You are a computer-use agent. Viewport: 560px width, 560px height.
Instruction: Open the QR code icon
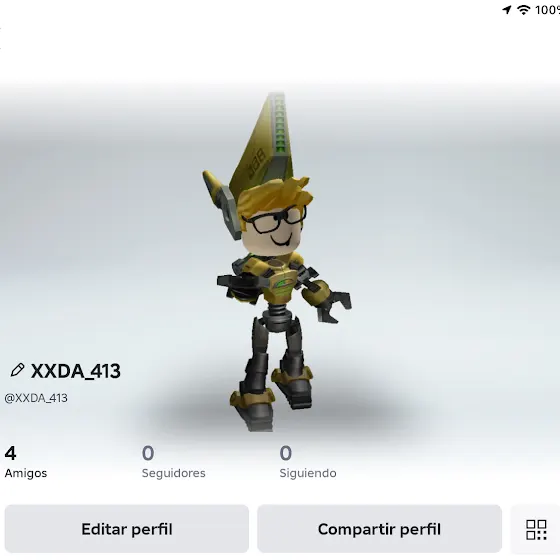pyautogui.click(x=536, y=529)
